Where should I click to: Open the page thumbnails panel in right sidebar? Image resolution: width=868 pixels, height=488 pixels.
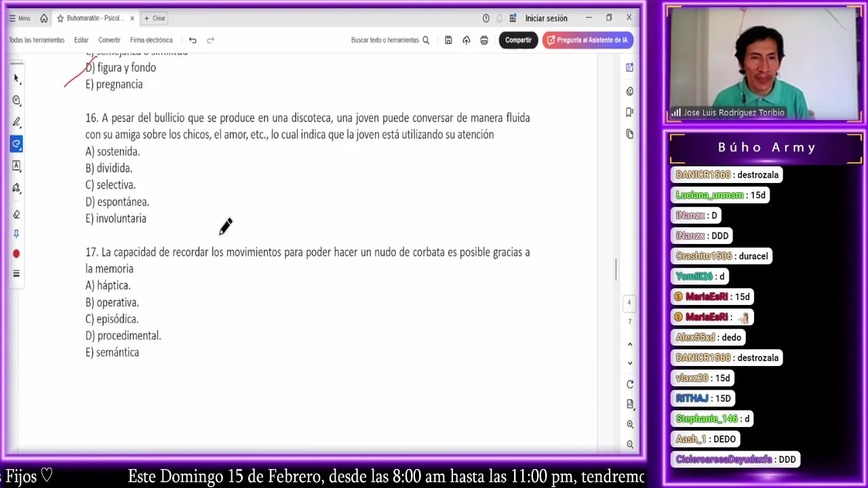[x=629, y=134]
